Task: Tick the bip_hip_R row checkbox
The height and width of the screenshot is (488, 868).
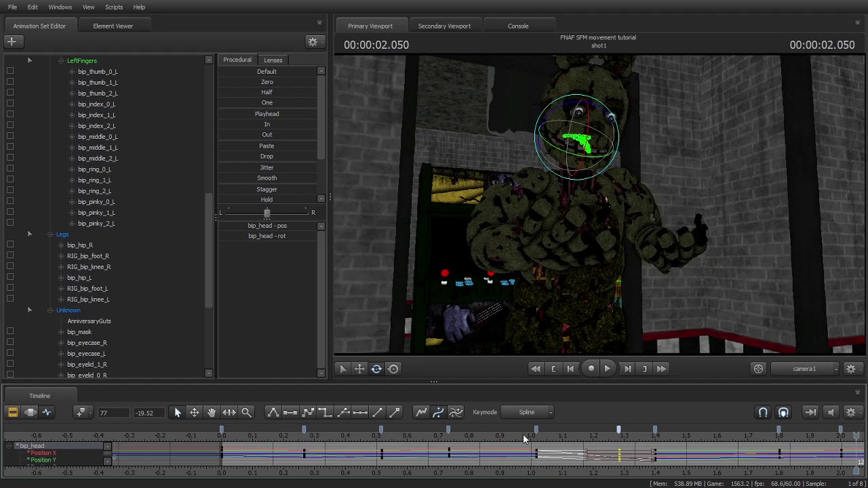Action: pyautogui.click(x=10, y=245)
